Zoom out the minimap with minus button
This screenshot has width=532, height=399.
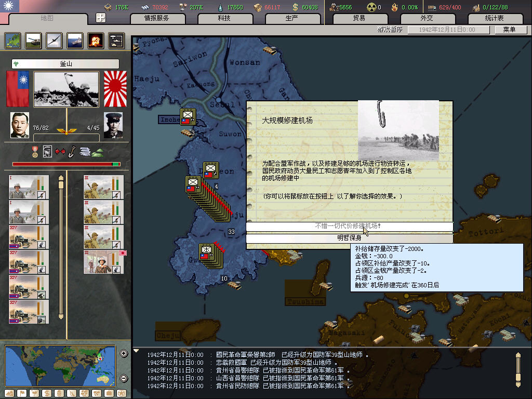(124, 378)
